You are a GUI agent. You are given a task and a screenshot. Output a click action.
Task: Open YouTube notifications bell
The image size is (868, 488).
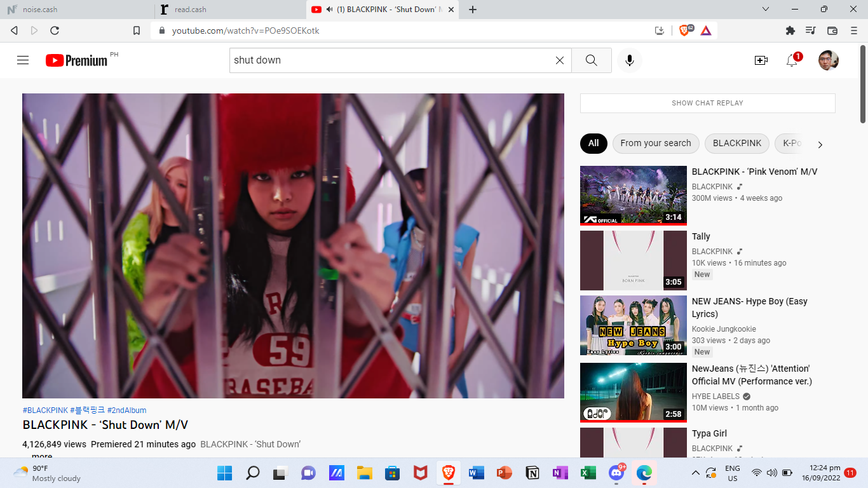coord(792,60)
